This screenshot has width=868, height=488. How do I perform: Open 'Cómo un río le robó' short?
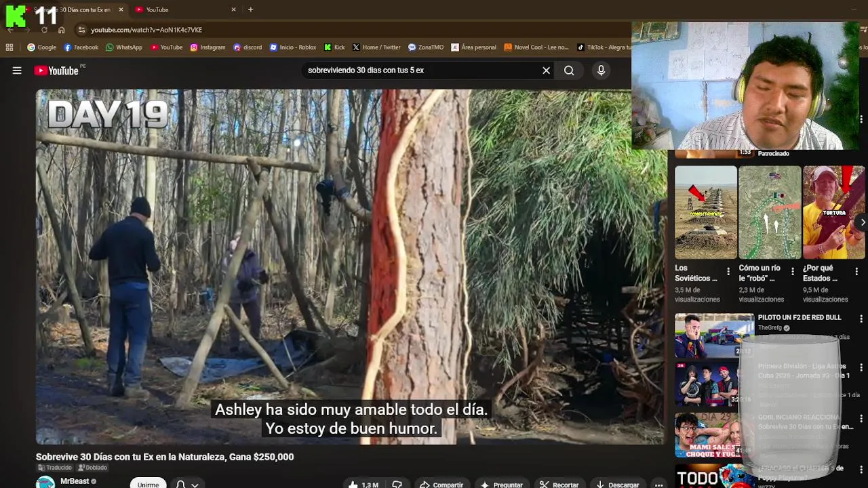[770, 212]
